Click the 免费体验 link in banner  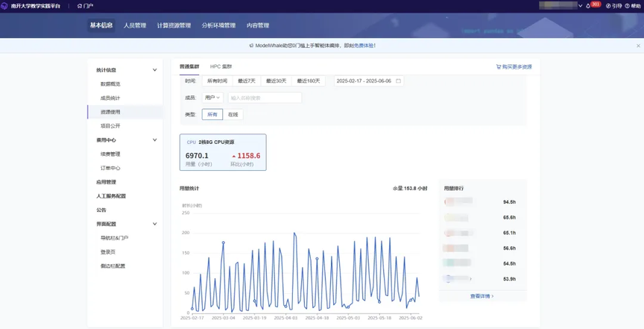point(364,46)
